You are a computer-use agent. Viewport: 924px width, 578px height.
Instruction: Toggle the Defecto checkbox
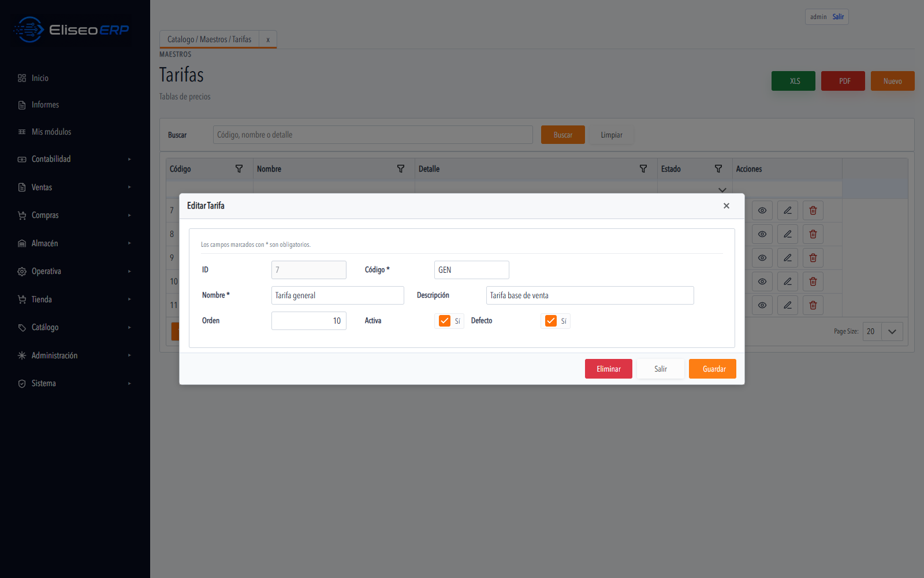pos(551,321)
